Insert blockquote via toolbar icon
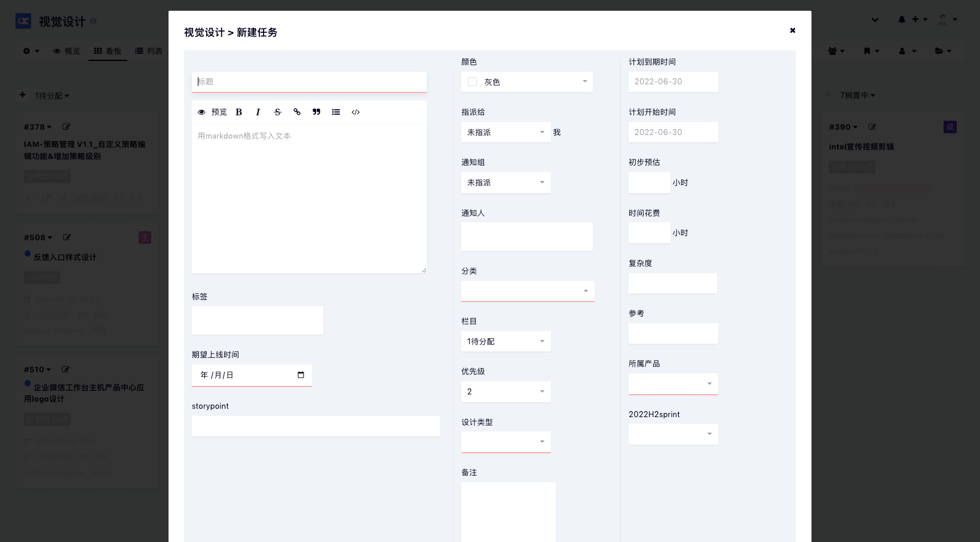This screenshot has width=980, height=542. tap(317, 112)
